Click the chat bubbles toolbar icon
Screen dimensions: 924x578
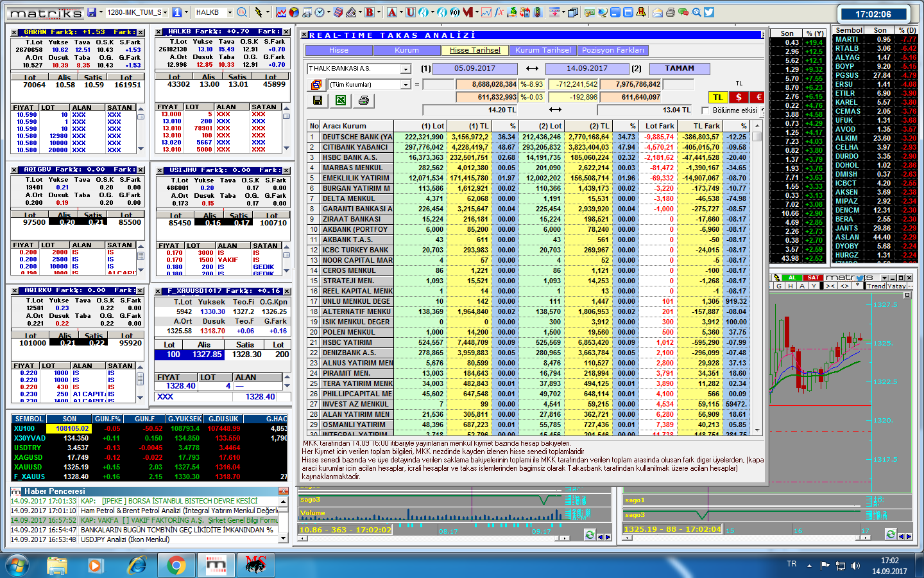coord(683,12)
